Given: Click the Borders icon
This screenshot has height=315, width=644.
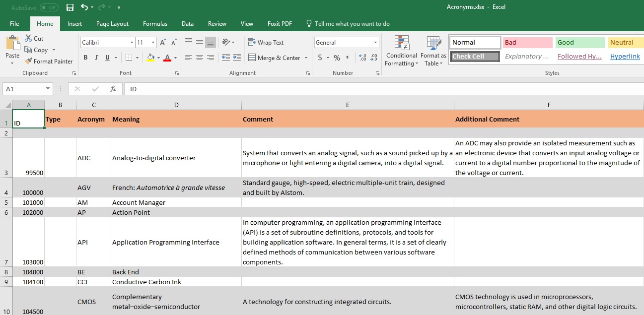Looking at the screenshot, I should (x=129, y=58).
